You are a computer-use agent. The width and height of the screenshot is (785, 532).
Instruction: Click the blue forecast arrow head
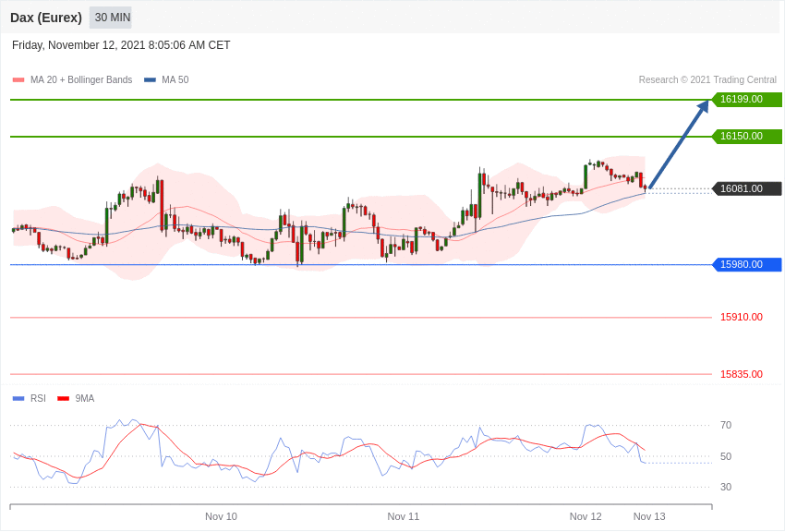704,105
